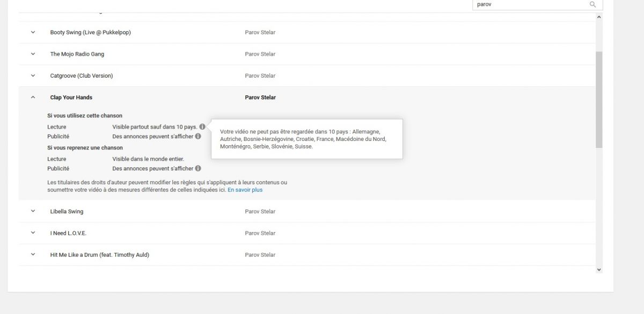Image resolution: width=644 pixels, height=314 pixels.
Task: Expand the Booty Swing (Live @ Pukkelpop) row
Action: pyautogui.click(x=33, y=32)
